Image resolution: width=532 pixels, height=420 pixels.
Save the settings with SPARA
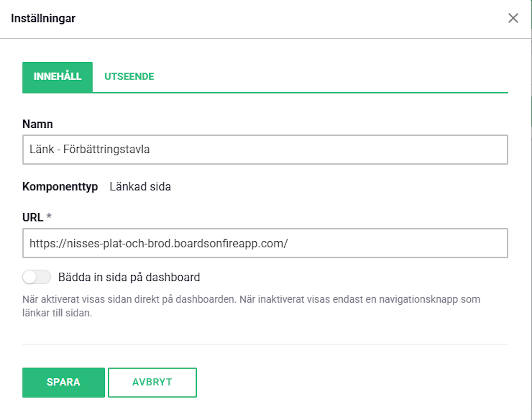pyautogui.click(x=64, y=382)
